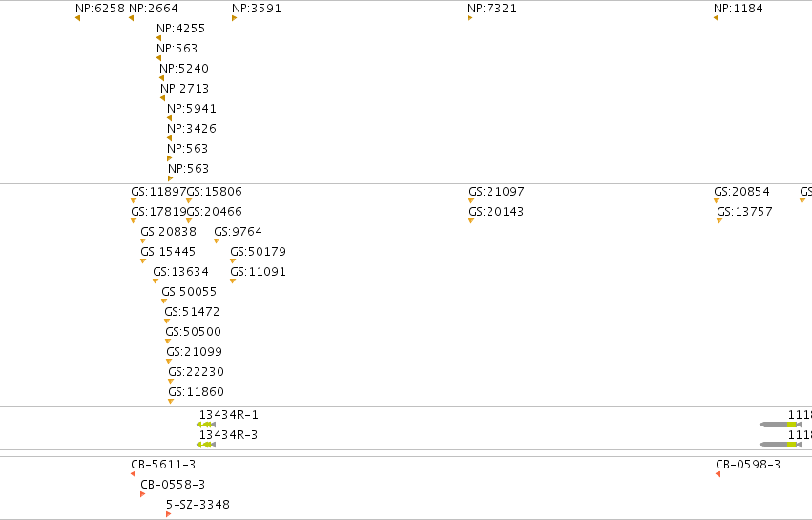
Task: Click the triangle marker under GS:50500
Action: (x=168, y=342)
